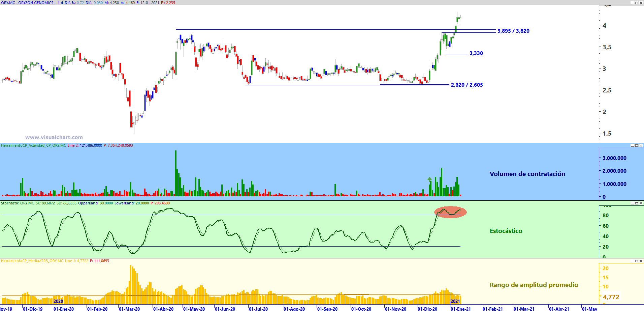Image resolution: width=644 pixels, height=311 pixels.
Task: Maximize the HerramientoCP_Actividad volume panel
Action: click(x=637, y=146)
